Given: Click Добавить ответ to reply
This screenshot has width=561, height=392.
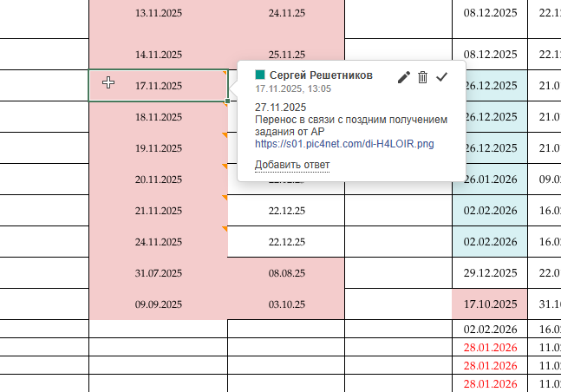Looking at the screenshot, I should pos(292,165).
